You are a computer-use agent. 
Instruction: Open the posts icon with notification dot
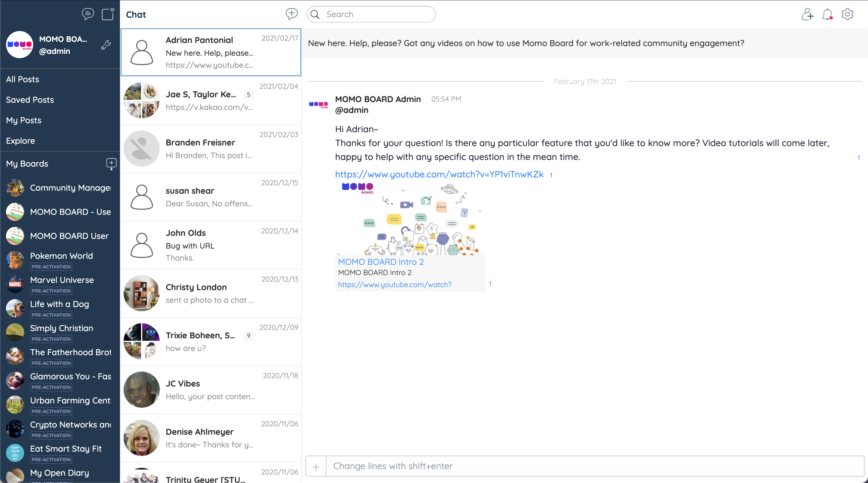pos(108,14)
